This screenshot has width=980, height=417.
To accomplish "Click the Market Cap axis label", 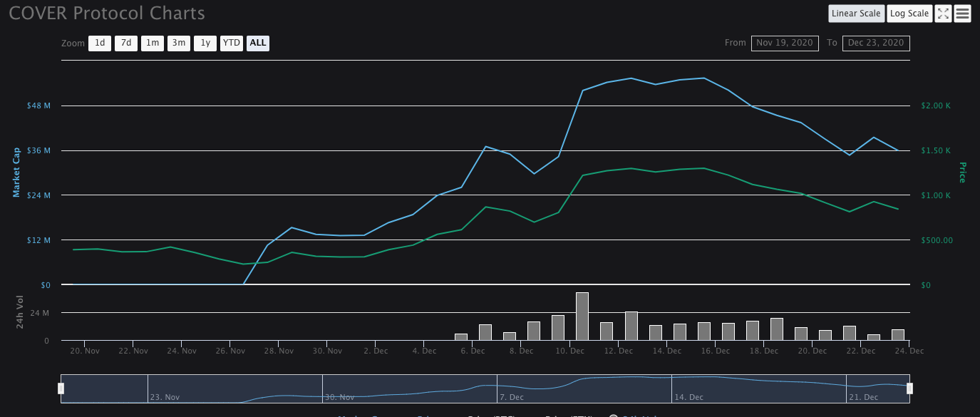I will point(16,172).
